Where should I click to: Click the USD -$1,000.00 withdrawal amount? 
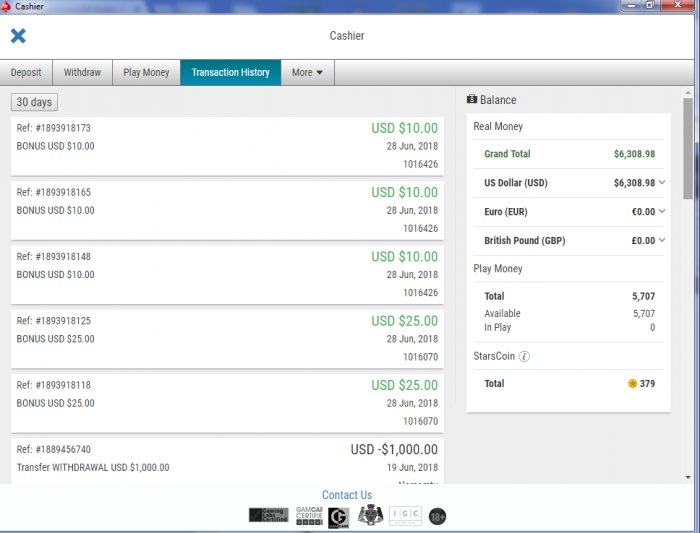[x=394, y=450]
